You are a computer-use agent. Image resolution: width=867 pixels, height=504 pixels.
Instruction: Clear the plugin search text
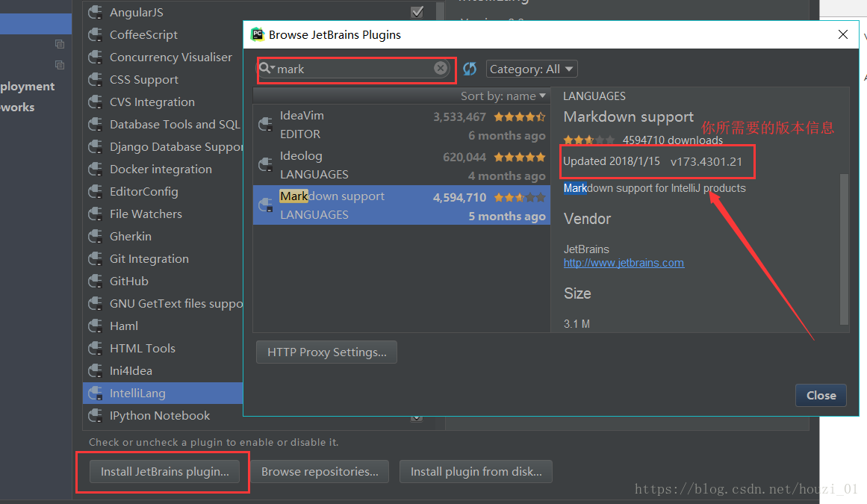[440, 68]
